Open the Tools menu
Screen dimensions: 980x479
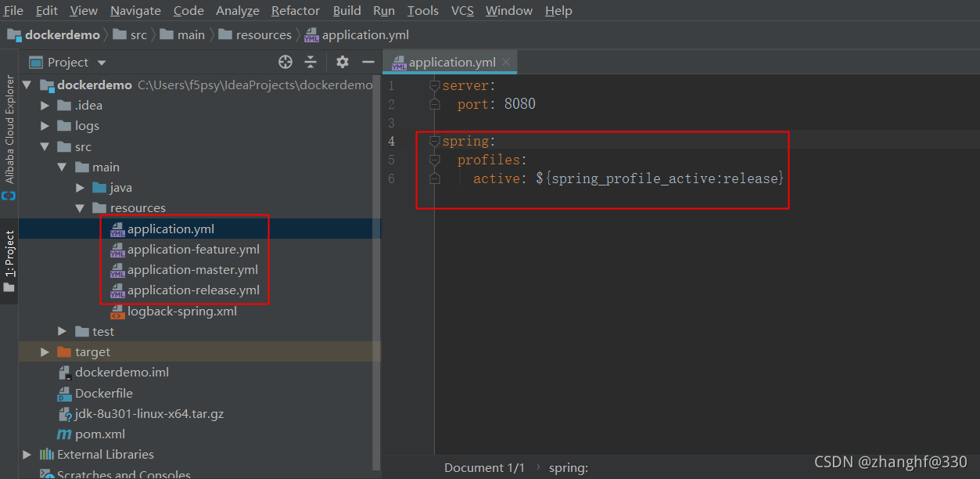[423, 10]
